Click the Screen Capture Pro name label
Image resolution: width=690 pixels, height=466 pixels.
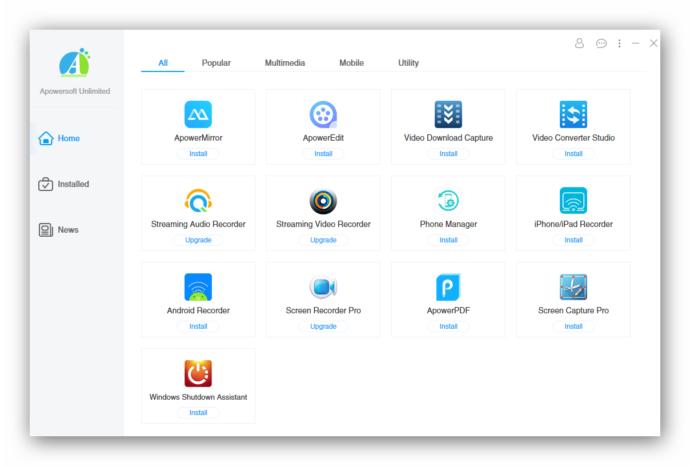(x=573, y=310)
